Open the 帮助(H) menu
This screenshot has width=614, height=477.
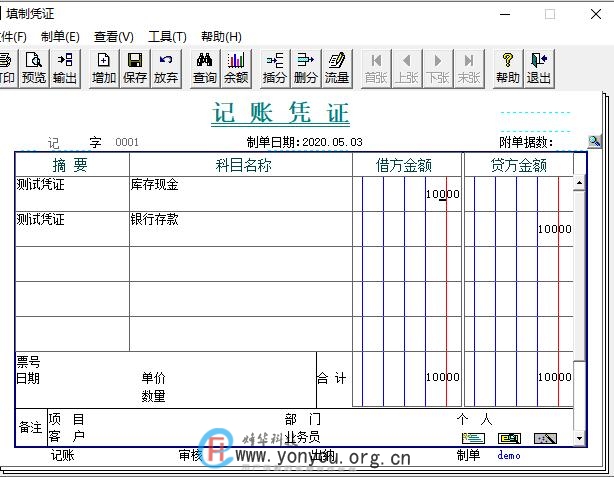(x=221, y=37)
